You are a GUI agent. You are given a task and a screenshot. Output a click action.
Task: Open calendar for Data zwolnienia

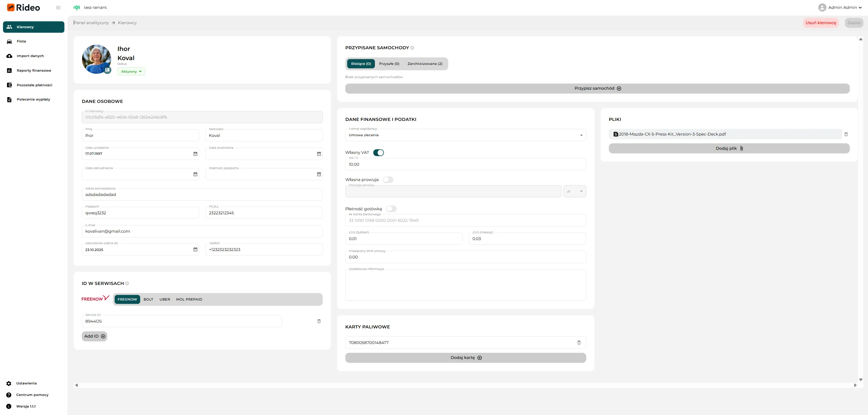pos(319,154)
